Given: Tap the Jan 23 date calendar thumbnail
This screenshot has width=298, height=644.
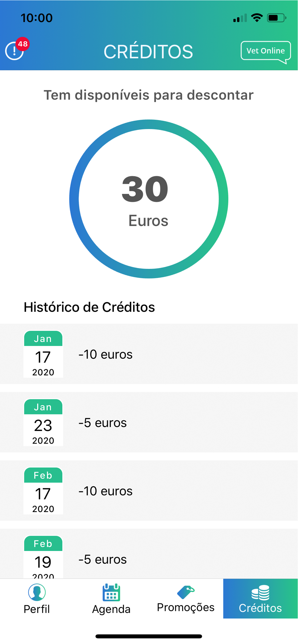Looking at the screenshot, I should [43, 422].
